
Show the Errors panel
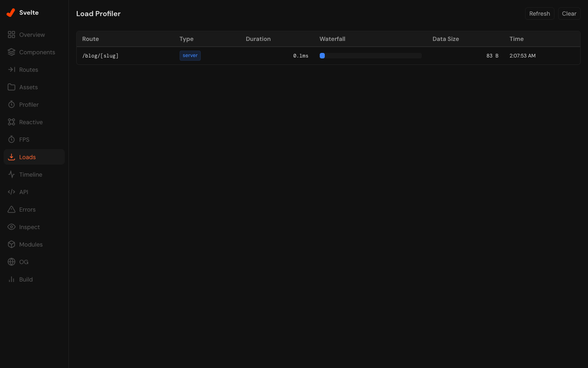[x=34, y=209]
